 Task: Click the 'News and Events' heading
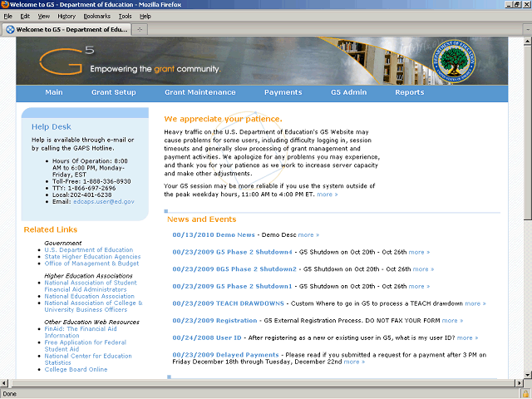tap(201, 219)
